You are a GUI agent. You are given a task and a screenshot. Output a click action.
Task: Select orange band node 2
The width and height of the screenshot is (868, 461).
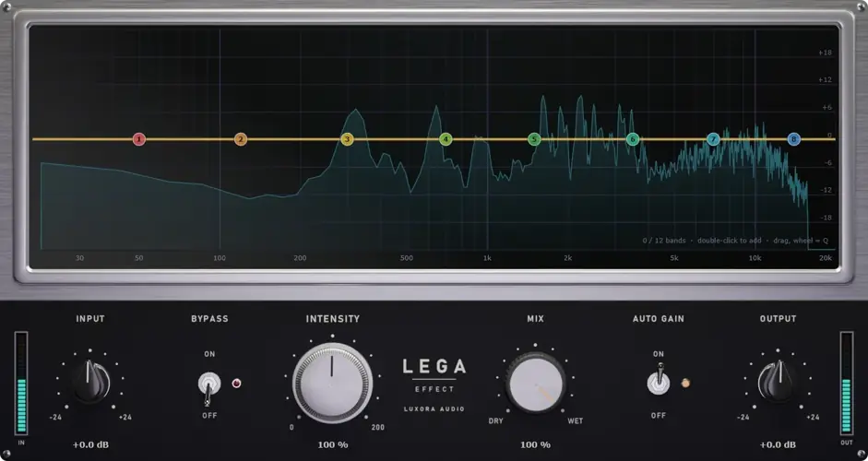240,139
